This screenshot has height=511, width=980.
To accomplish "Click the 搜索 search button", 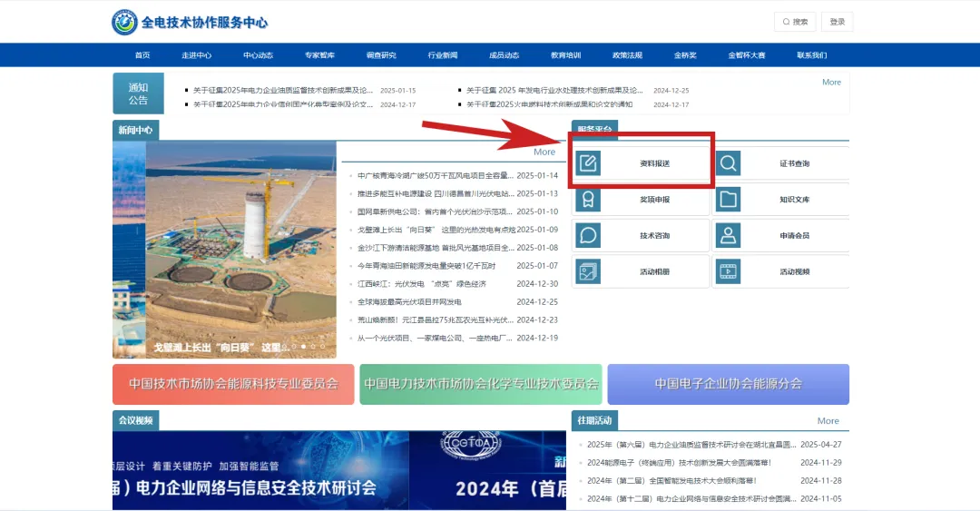I will (795, 22).
